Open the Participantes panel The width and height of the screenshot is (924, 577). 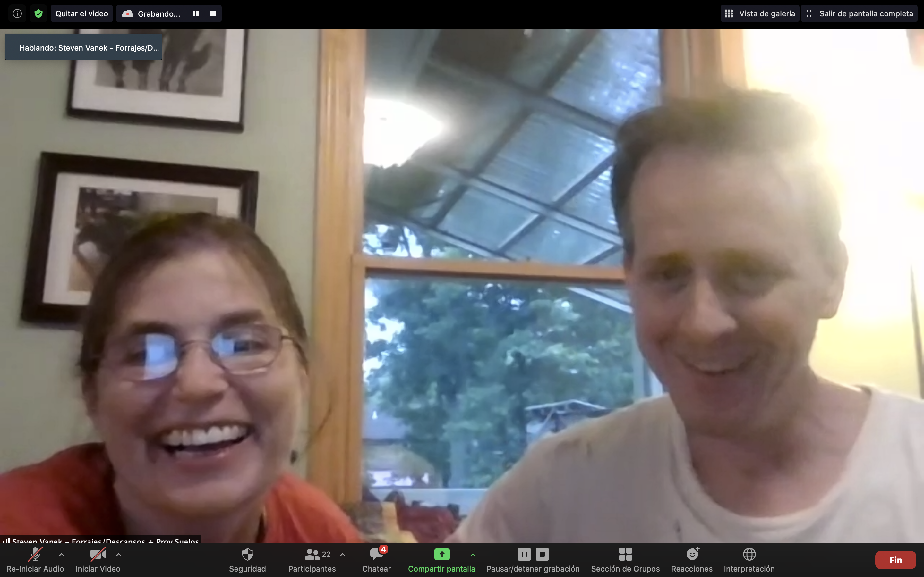(x=312, y=555)
